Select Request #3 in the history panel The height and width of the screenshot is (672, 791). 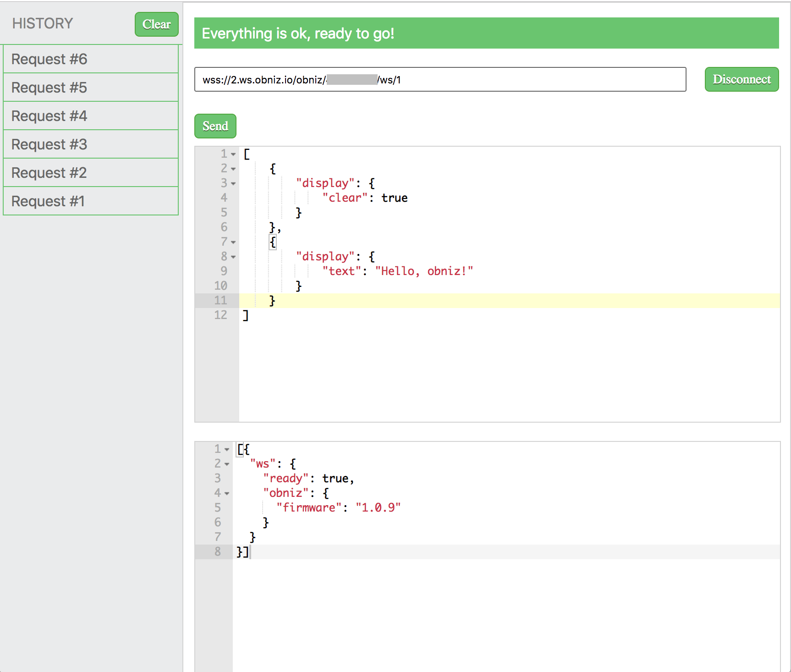[x=90, y=144]
